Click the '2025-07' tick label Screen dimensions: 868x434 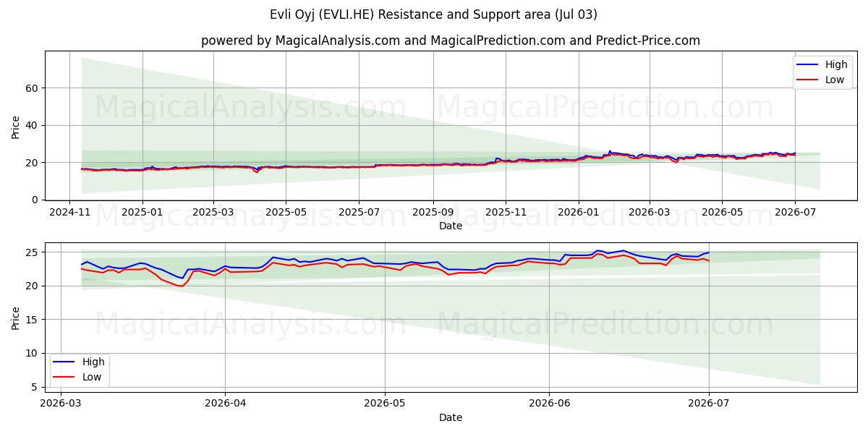coord(359,212)
